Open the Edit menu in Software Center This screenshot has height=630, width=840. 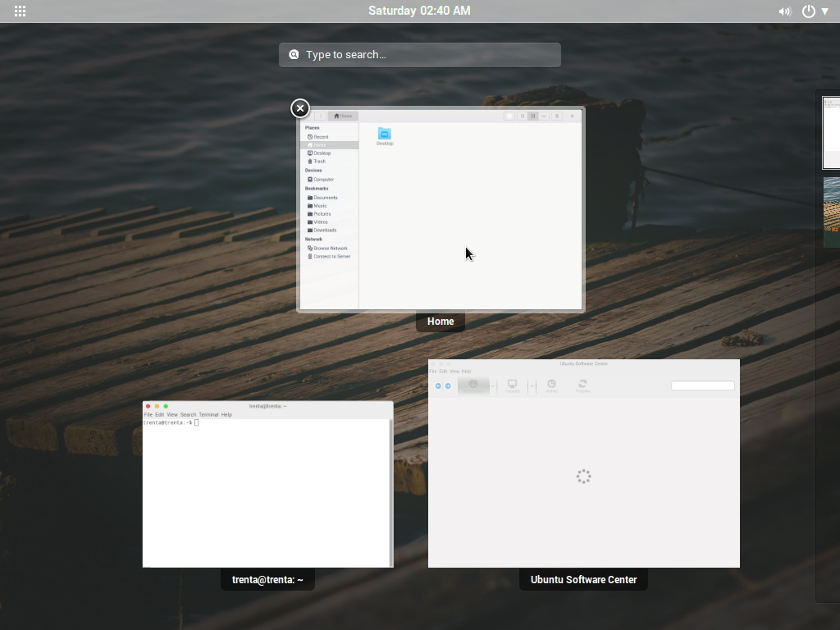[x=443, y=371]
